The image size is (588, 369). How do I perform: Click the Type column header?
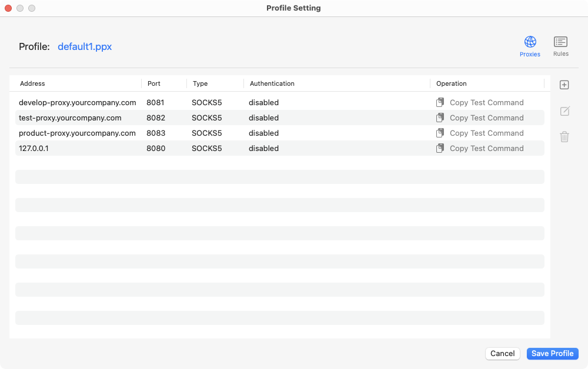click(200, 83)
